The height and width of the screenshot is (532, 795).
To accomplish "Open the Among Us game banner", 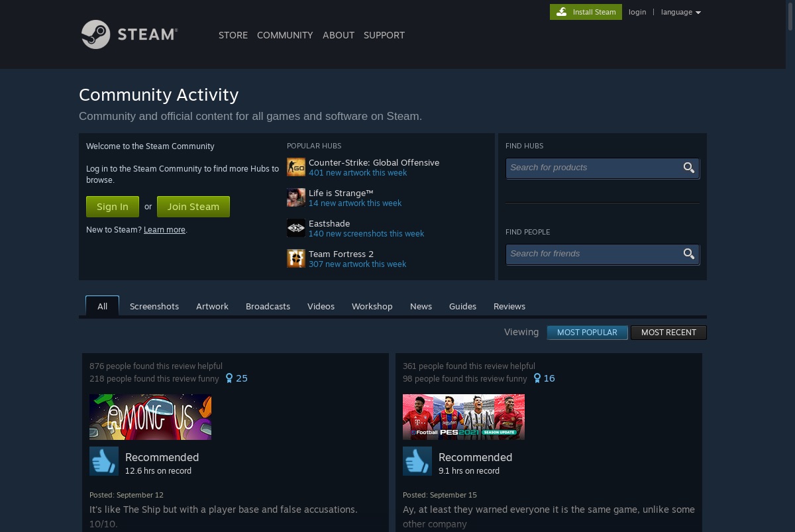I will pos(150,417).
